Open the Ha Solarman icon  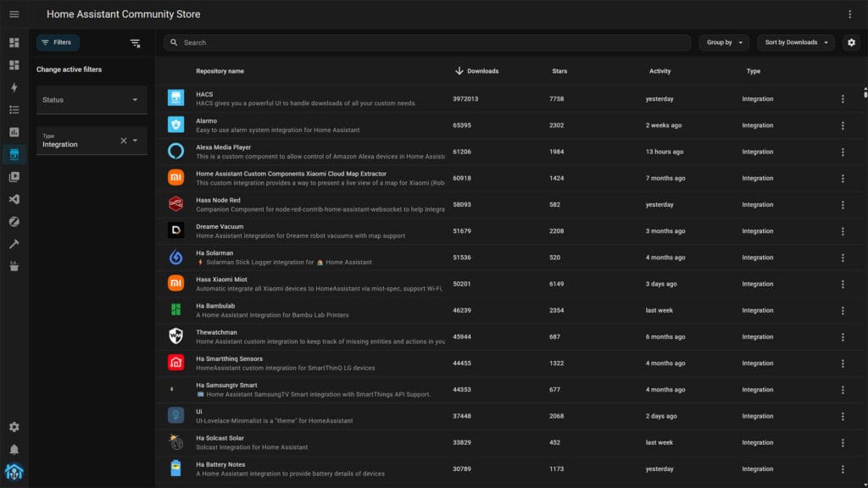click(175, 257)
